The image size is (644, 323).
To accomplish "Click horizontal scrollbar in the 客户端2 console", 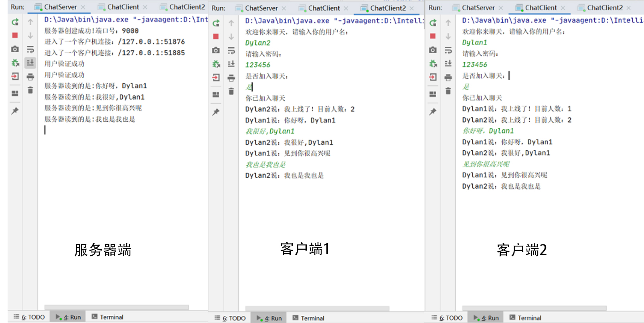I will (x=534, y=308).
